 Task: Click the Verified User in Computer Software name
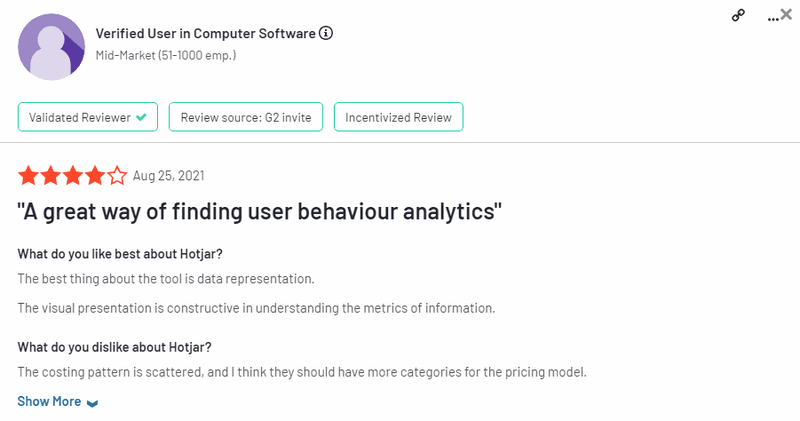205,33
